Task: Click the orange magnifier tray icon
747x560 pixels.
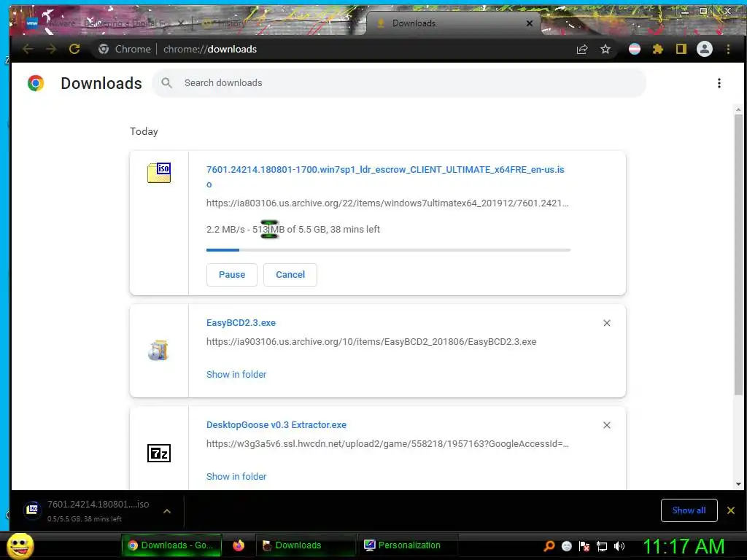Action: (x=549, y=546)
